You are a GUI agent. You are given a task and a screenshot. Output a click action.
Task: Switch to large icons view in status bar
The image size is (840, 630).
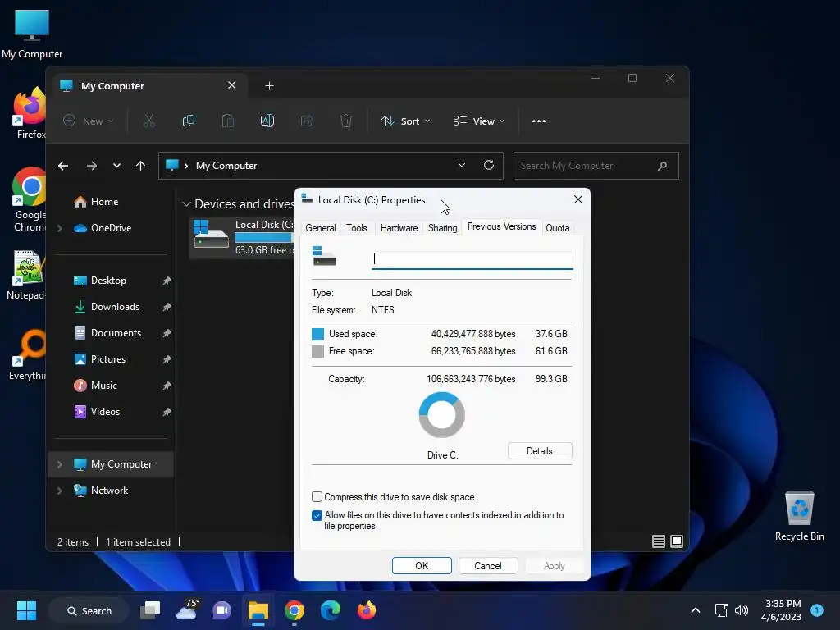coord(677,541)
